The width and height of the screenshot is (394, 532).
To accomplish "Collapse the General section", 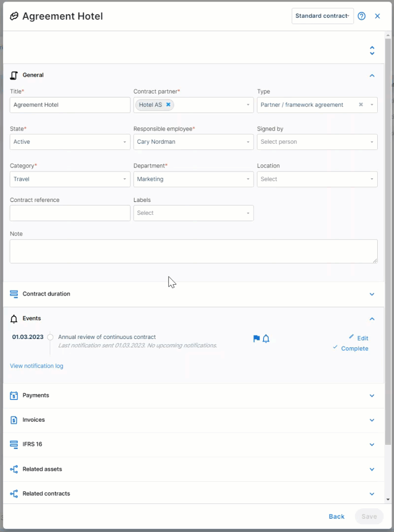I will (x=372, y=75).
